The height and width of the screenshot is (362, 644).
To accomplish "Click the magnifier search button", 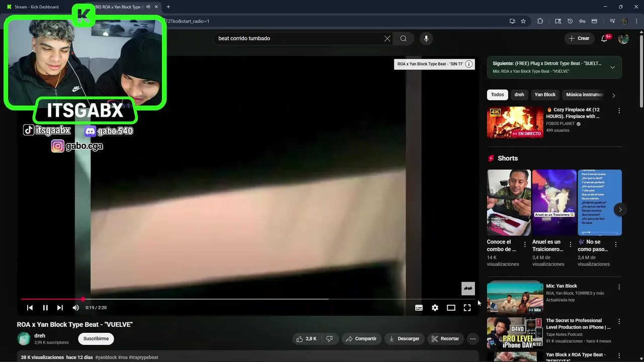I will [404, 39].
